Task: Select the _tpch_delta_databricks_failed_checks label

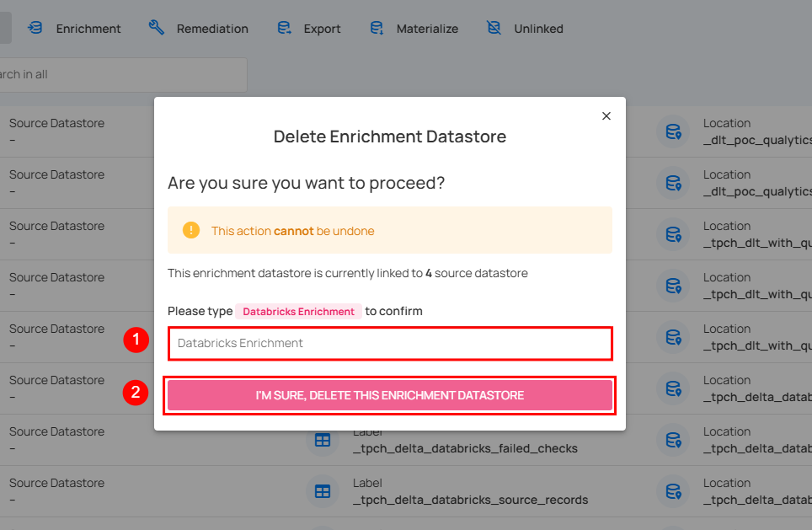Action: coord(465,448)
